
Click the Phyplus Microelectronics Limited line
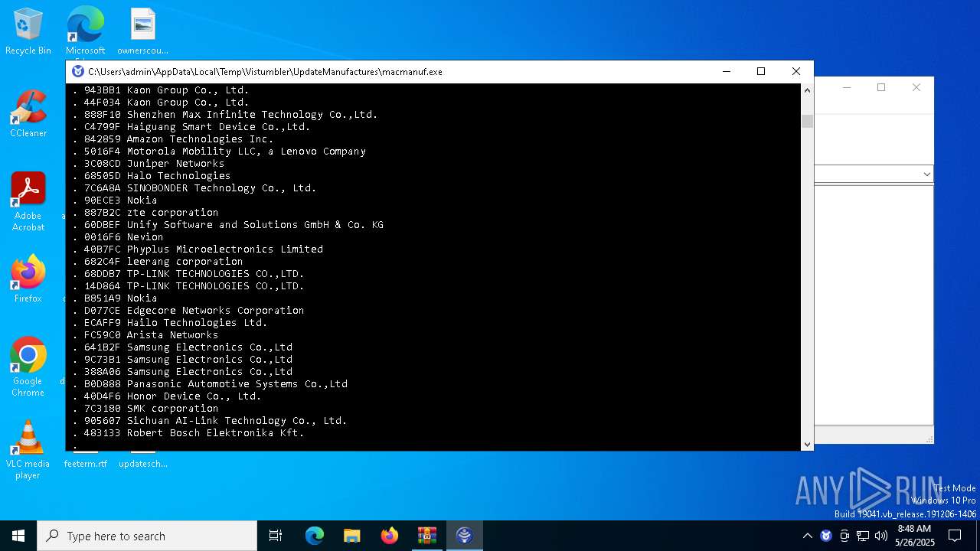coord(198,249)
